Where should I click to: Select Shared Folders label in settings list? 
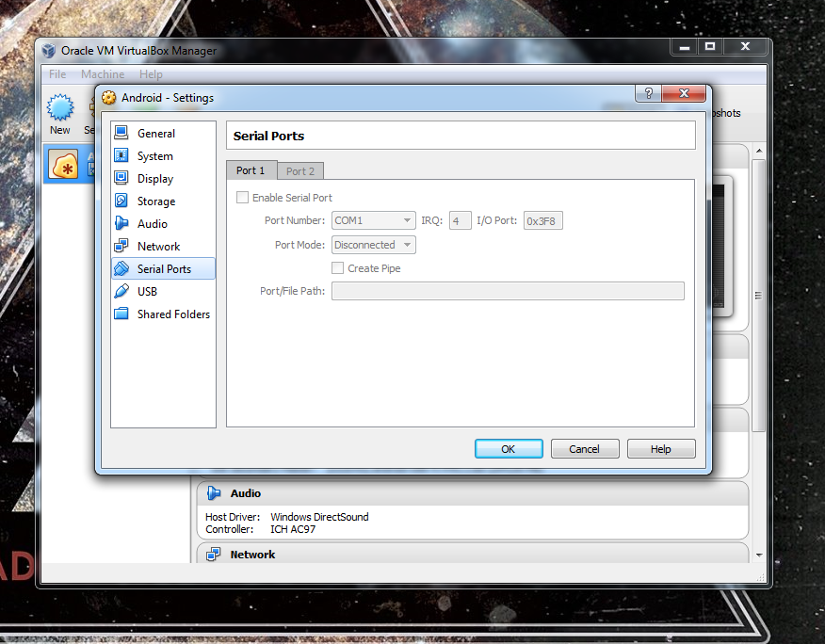click(173, 314)
